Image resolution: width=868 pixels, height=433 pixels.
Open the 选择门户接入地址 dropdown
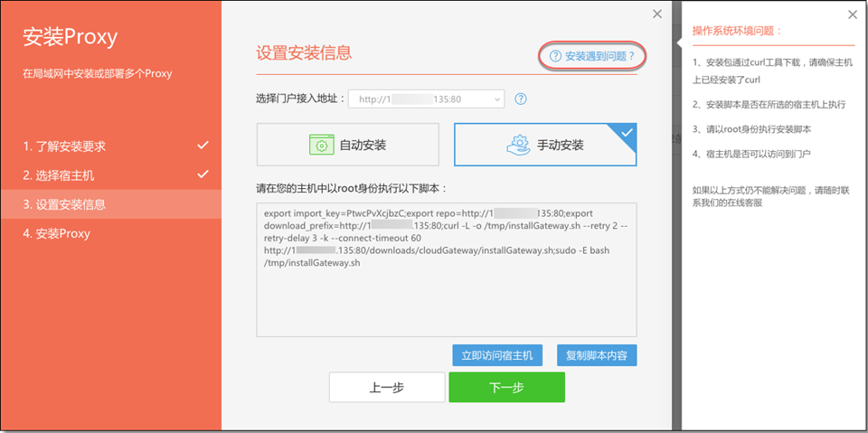tap(426, 99)
